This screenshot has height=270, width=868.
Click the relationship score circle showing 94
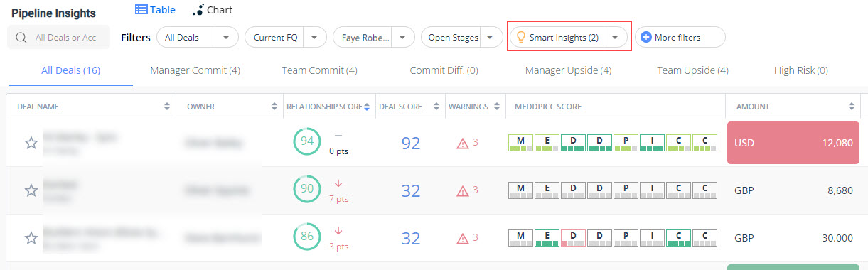click(307, 141)
